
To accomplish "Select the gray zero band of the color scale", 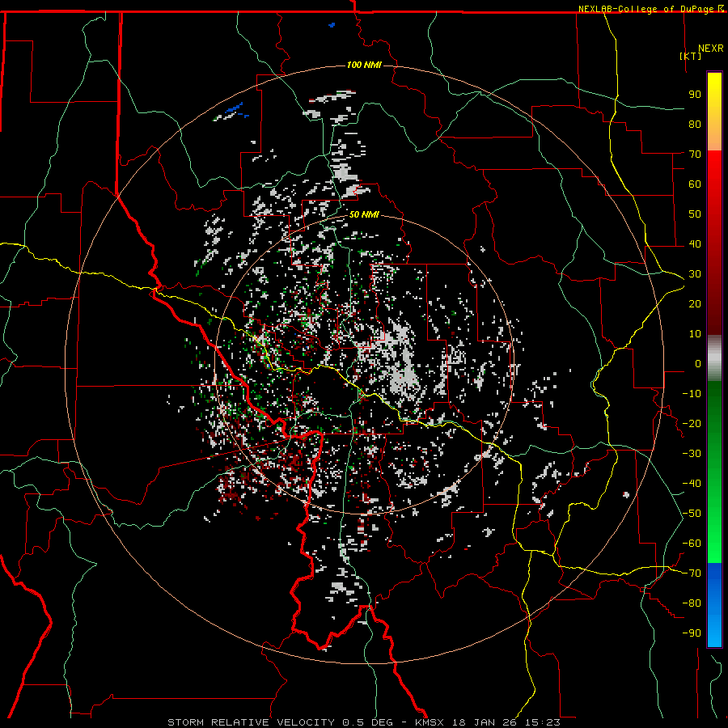I will coord(714,358).
